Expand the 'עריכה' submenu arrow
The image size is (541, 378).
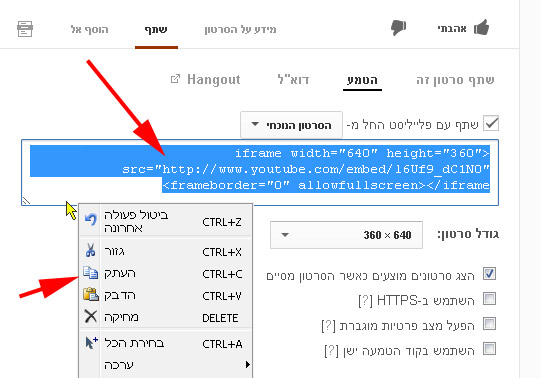point(247,365)
